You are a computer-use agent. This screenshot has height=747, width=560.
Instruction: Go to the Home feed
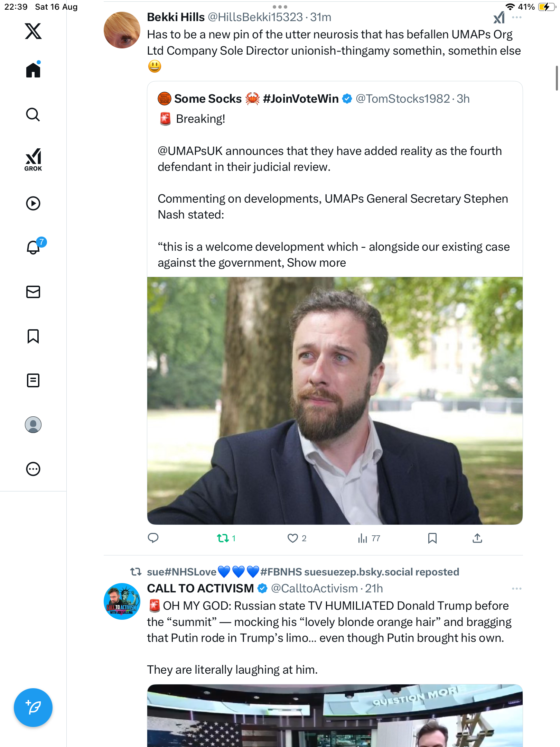(x=33, y=70)
